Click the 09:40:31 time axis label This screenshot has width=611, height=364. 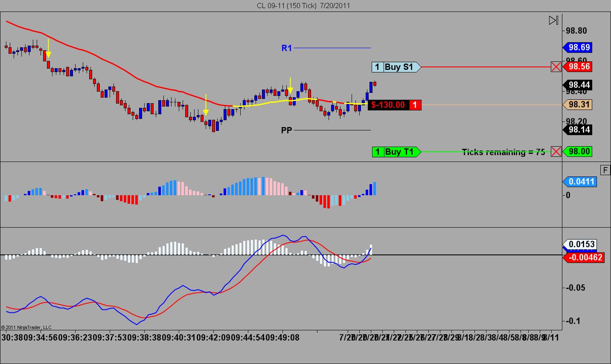pos(179,338)
